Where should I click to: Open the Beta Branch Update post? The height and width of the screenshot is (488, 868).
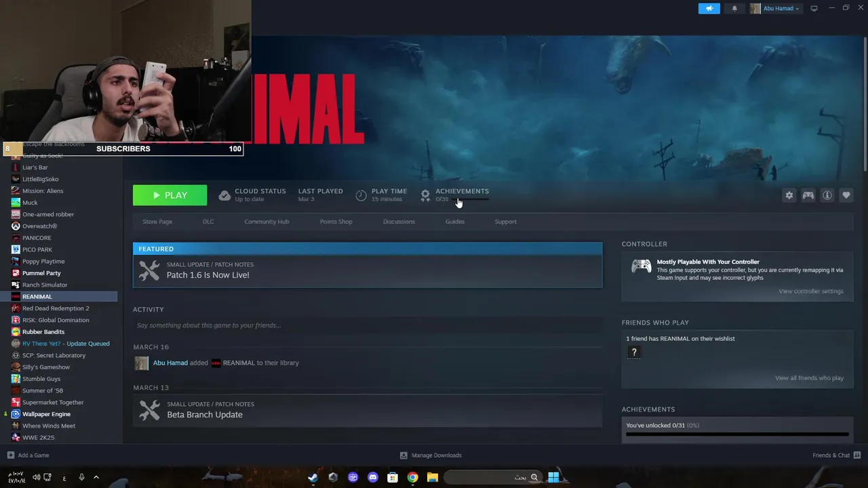368,411
